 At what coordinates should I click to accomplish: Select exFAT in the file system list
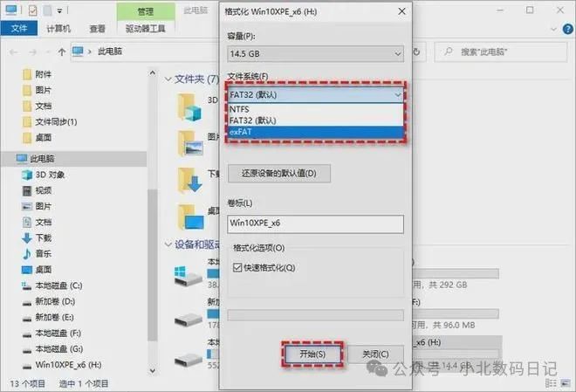316,132
